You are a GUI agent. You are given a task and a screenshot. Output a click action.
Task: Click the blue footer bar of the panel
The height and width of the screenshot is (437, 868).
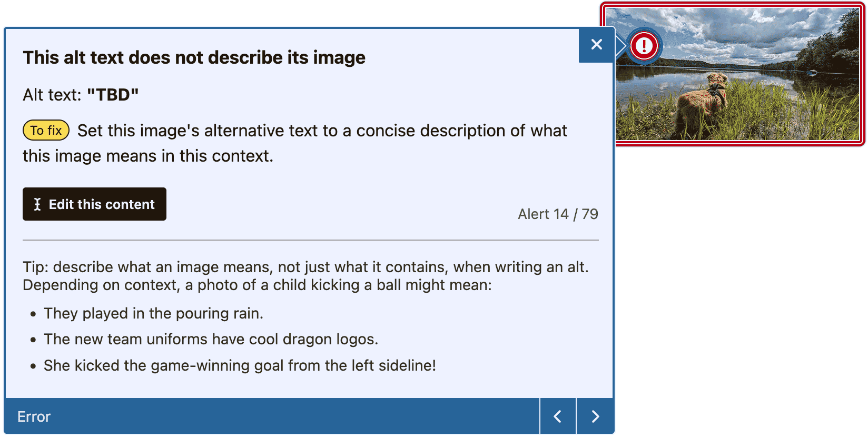pos(263,416)
